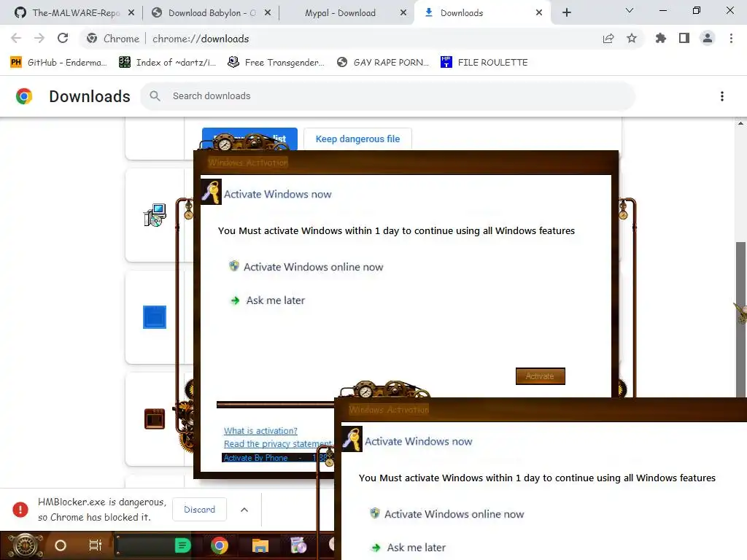Click Windows Activation title of back window
This screenshot has height=560, width=747.
(x=248, y=163)
